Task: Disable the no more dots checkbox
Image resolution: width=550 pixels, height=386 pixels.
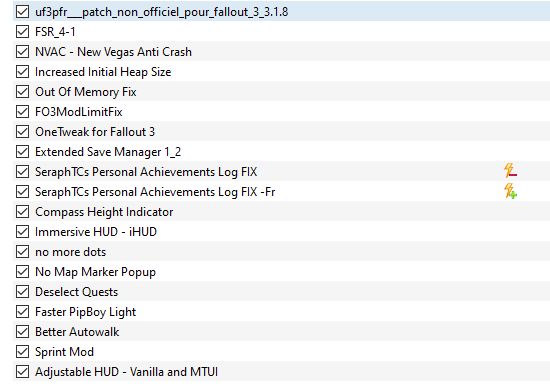Action: [22, 251]
